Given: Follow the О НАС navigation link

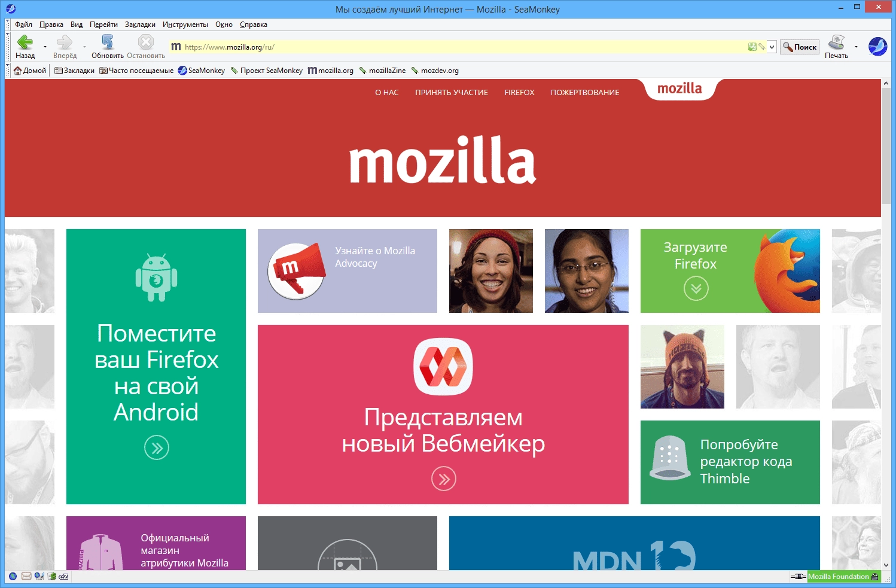Looking at the screenshot, I should coord(386,92).
